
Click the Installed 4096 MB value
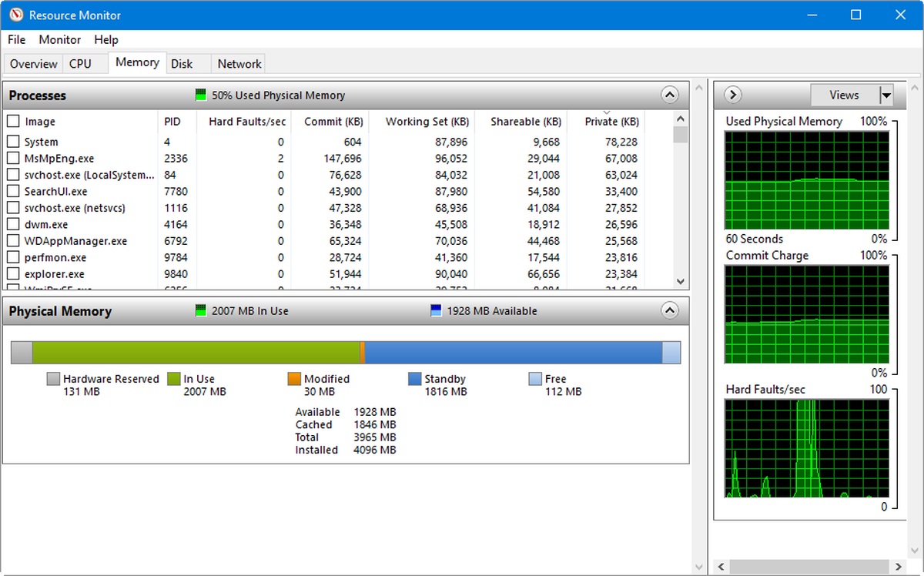[375, 450]
